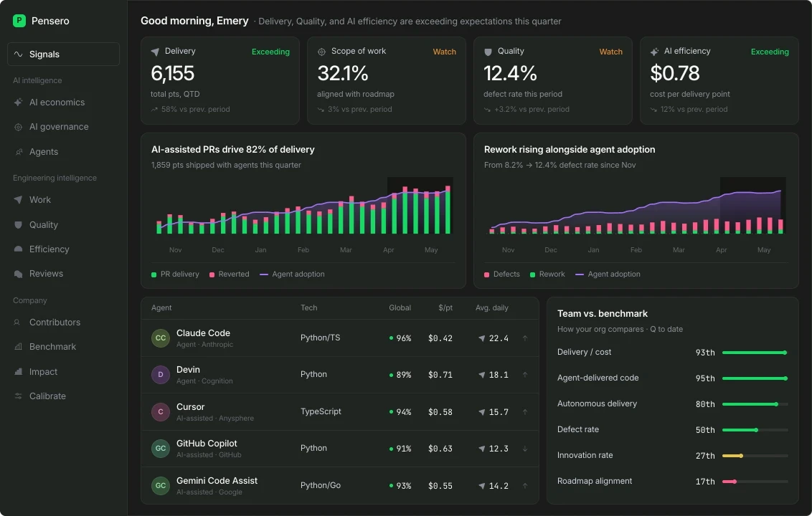Click the Impact chart icon

coord(18,372)
